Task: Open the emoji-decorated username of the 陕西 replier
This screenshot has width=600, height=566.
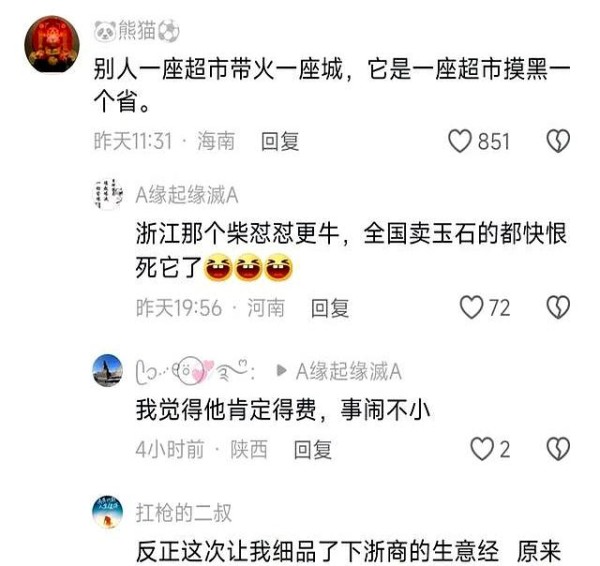Action: (195, 370)
